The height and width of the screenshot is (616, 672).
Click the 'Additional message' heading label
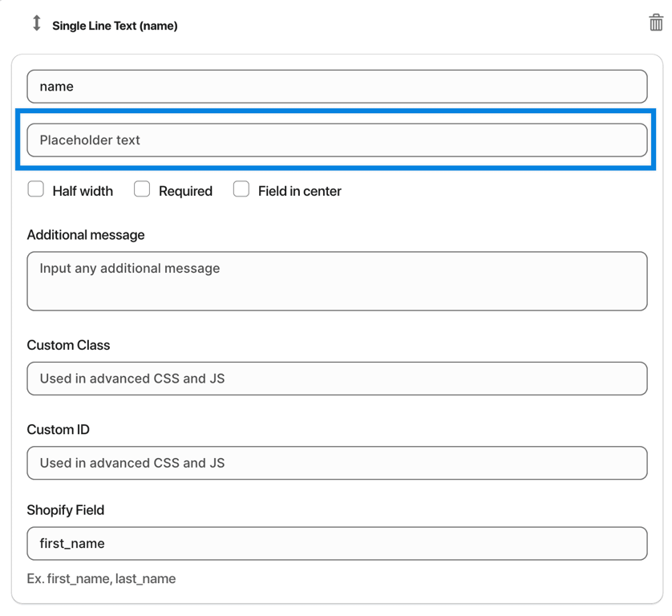pos(86,235)
